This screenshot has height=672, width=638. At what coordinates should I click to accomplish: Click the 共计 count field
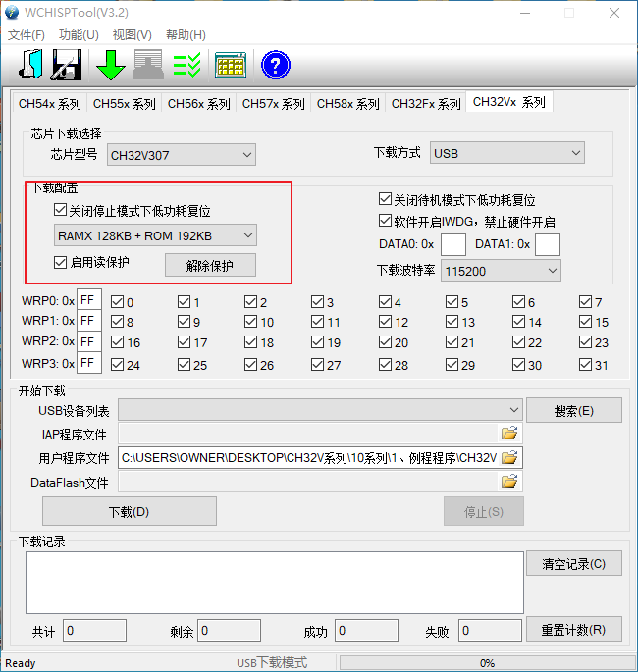(94, 630)
